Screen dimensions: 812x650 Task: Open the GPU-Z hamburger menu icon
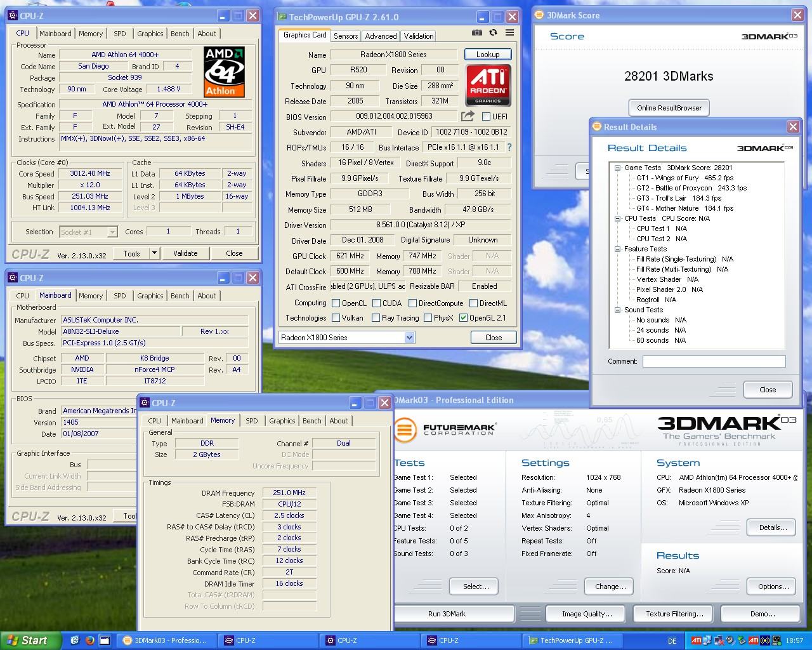[x=509, y=33]
